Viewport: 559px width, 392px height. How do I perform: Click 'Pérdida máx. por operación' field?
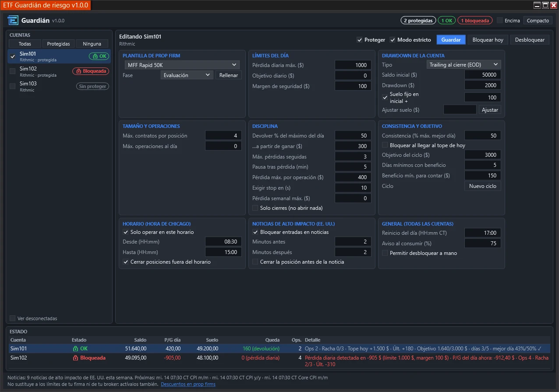click(x=353, y=177)
